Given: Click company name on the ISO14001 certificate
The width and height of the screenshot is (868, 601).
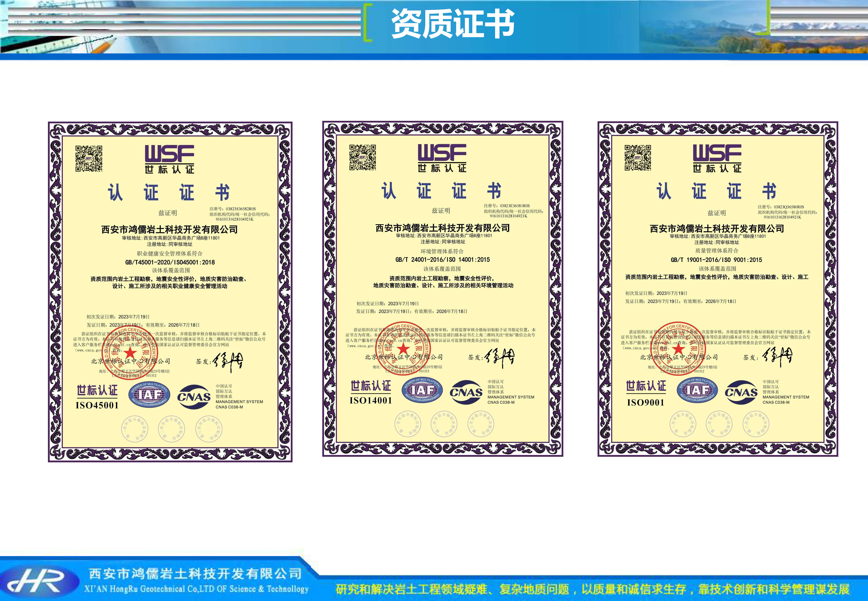Looking at the screenshot, I should 443,228.
